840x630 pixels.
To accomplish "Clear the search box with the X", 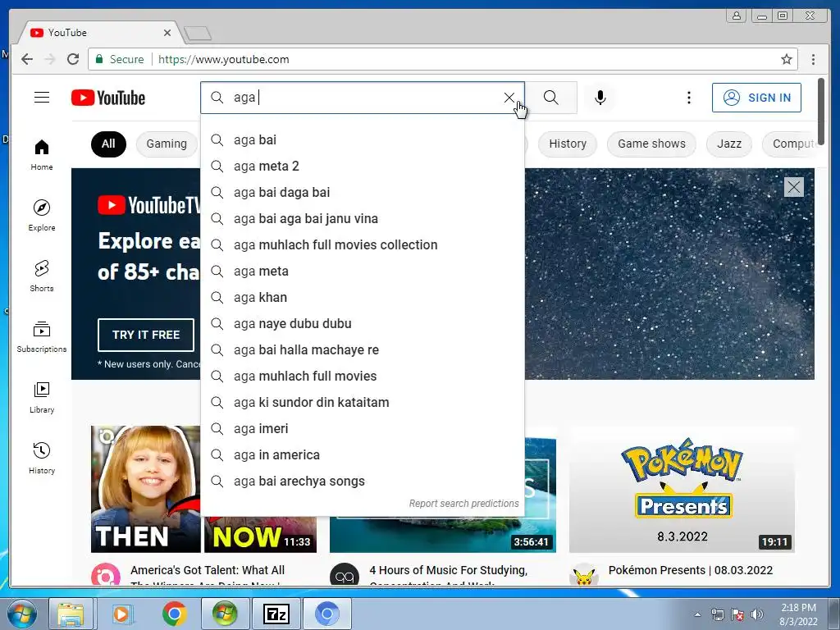I will (509, 98).
